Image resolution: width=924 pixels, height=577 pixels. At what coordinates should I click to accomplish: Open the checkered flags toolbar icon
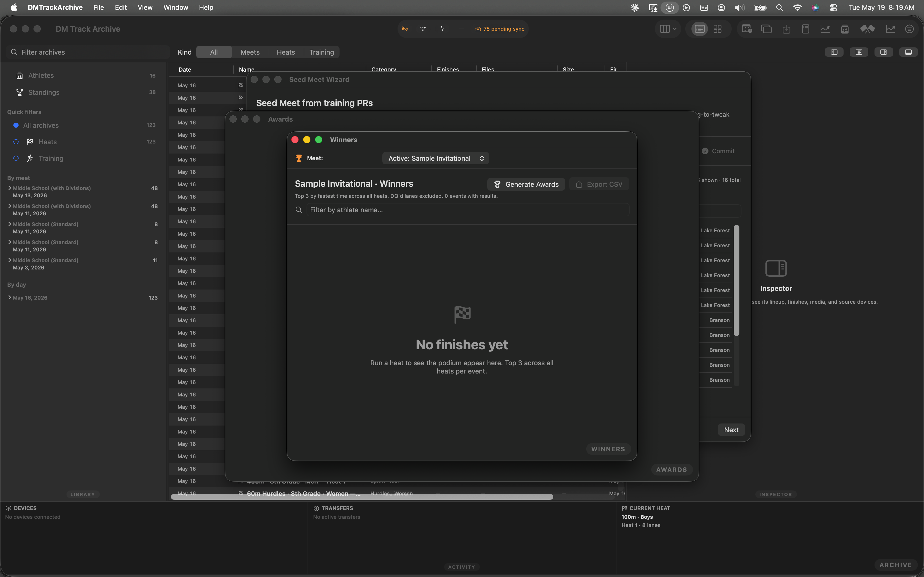[867, 29]
